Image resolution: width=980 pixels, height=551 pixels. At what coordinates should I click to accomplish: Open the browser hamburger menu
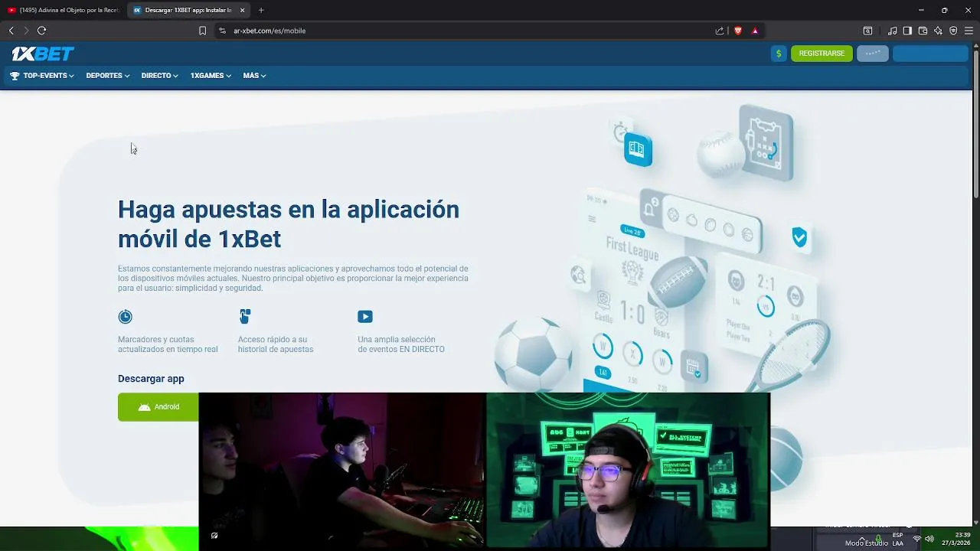pyautogui.click(x=969, y=31)
